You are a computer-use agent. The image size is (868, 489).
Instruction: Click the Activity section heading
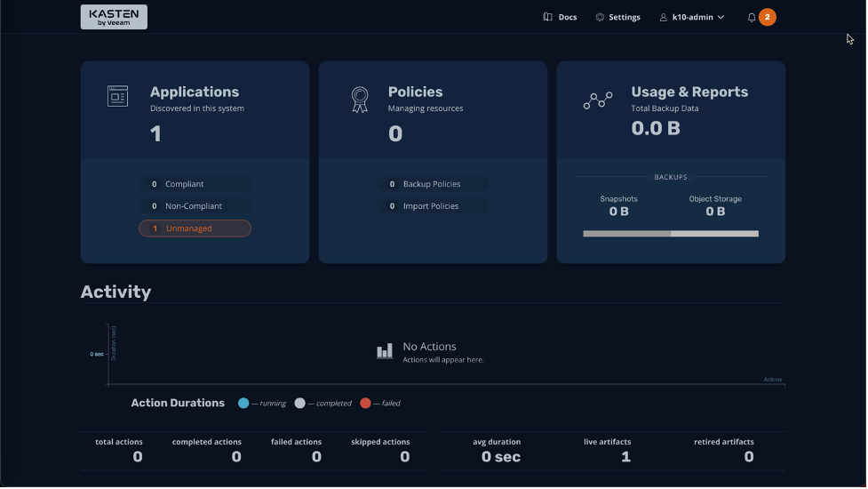pyautogui.click(x=116, y=293)
